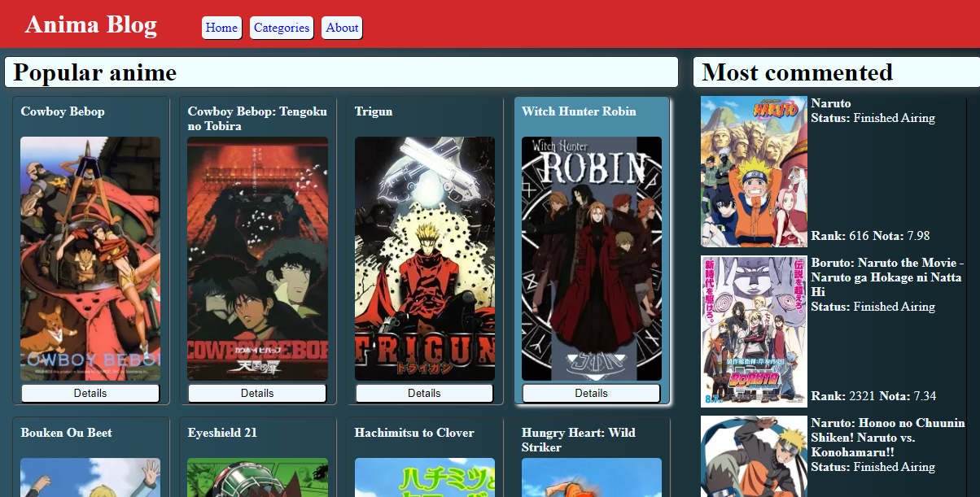The height and width of the screenshot is (497, 980).
Task: Click the Hachimitsu to Clover card image
Action: tap(425, 477)
